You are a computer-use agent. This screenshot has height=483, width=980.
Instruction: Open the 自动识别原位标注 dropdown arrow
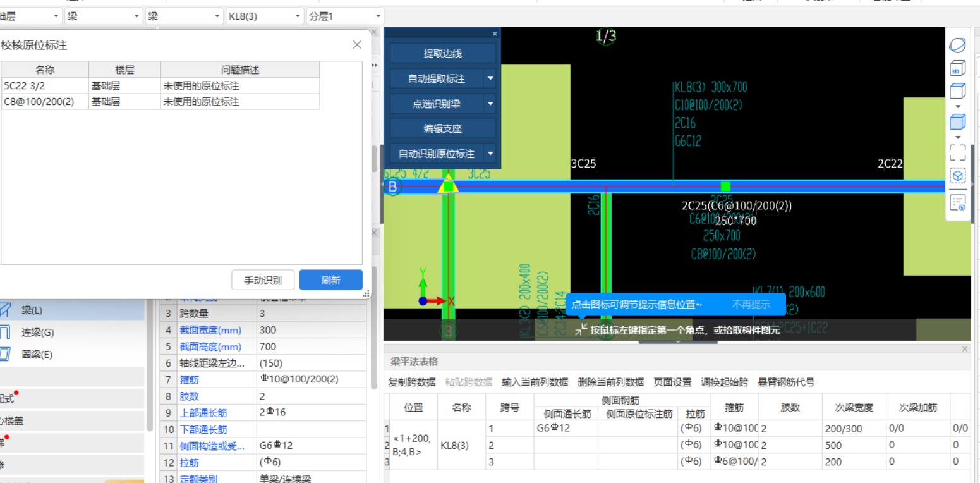coord(490,154)
